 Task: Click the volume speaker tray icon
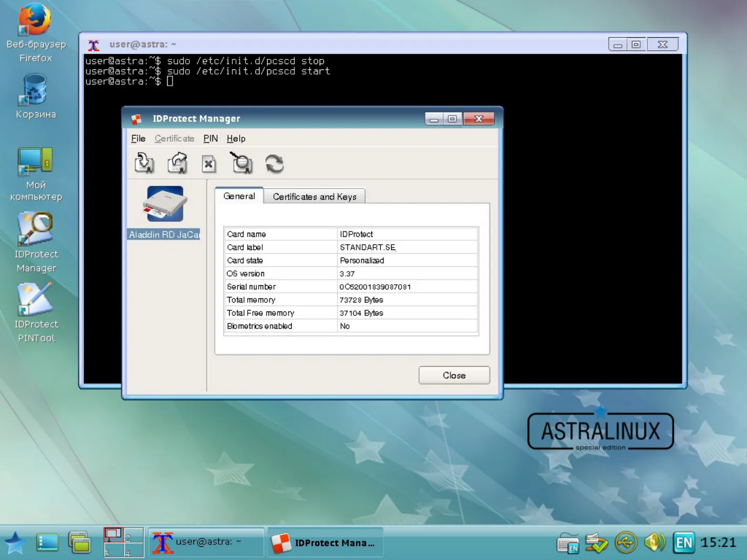[x=654, y=542]
